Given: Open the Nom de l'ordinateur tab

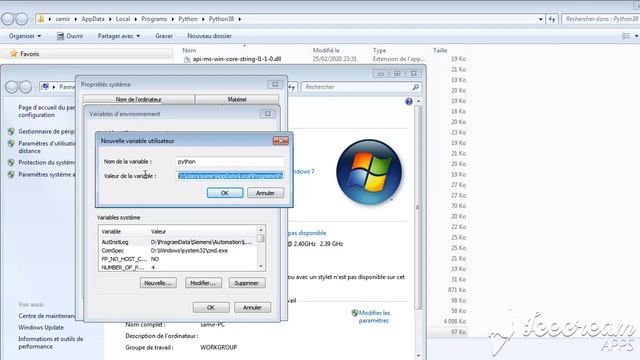Looking at the screenshot, I should tap(139, 99).
